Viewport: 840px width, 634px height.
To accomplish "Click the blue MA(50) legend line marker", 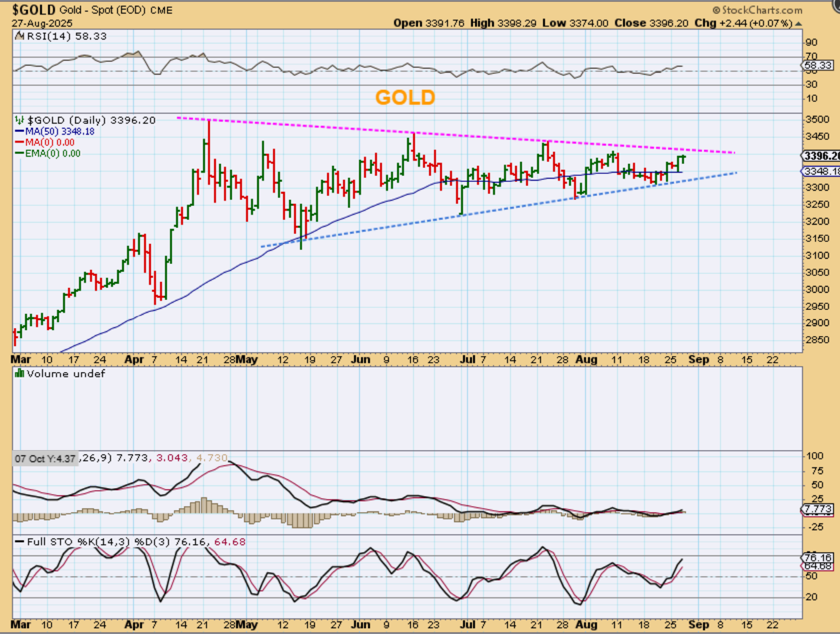I will pos(18,131).
